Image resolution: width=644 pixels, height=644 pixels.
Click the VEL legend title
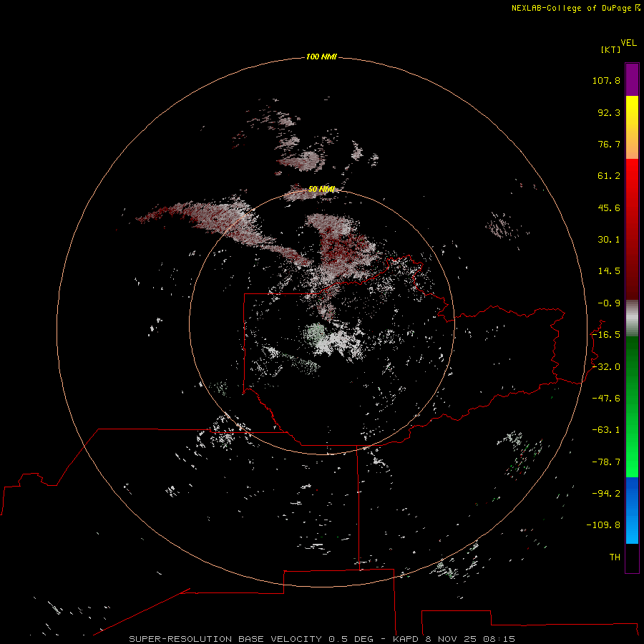pyautogui.click(x=628, y=43)
